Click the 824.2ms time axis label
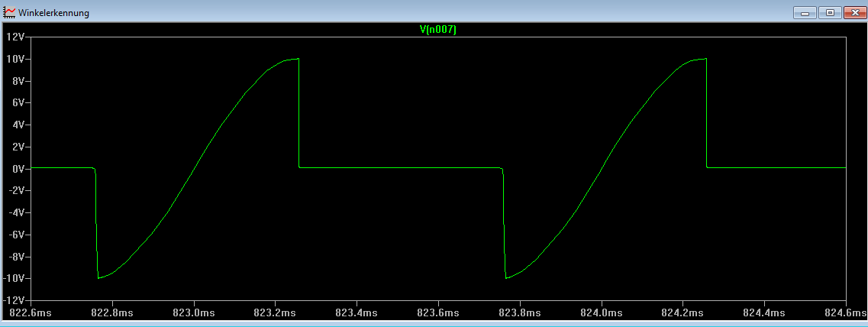868x327 pixels. coord(682,313)
